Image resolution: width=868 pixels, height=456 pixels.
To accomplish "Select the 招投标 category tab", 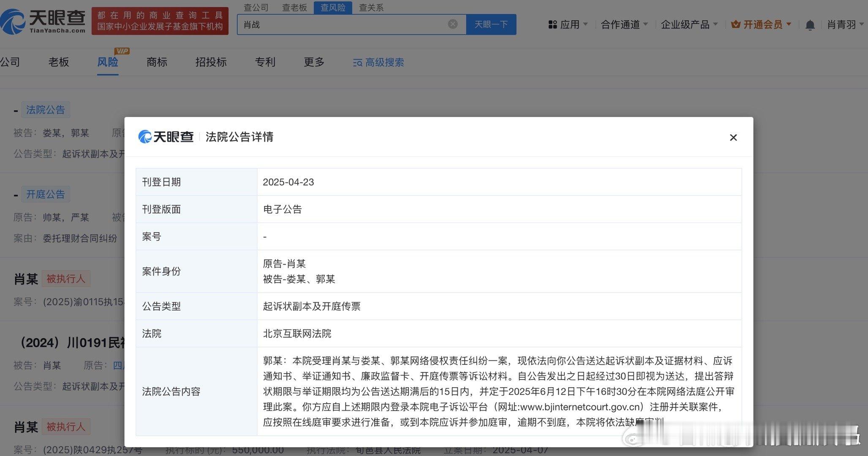I will 211,62.
